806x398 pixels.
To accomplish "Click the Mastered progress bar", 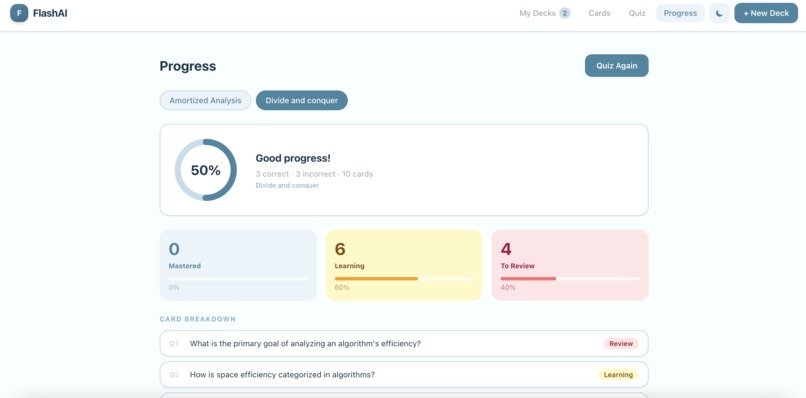I will point(238,279).
